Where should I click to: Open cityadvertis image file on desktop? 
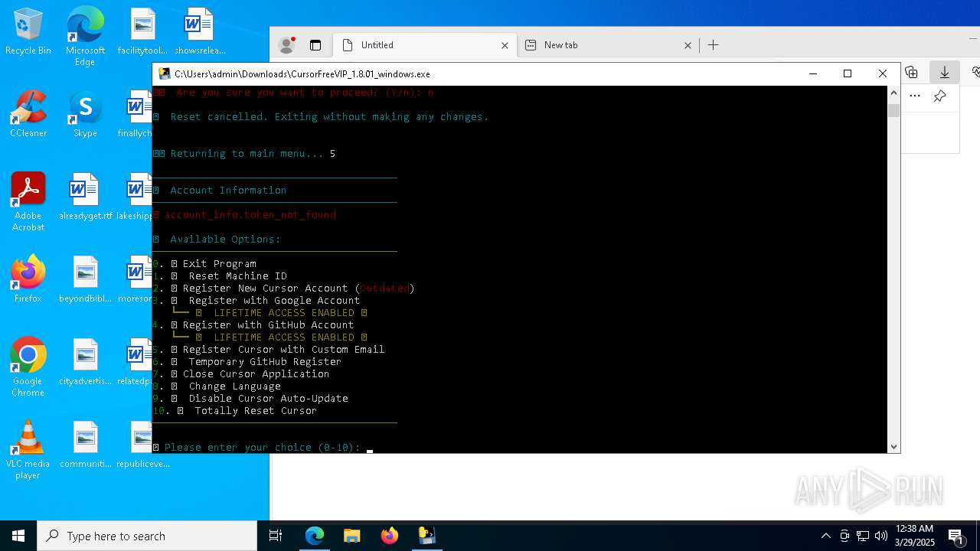tap(85, 362)
